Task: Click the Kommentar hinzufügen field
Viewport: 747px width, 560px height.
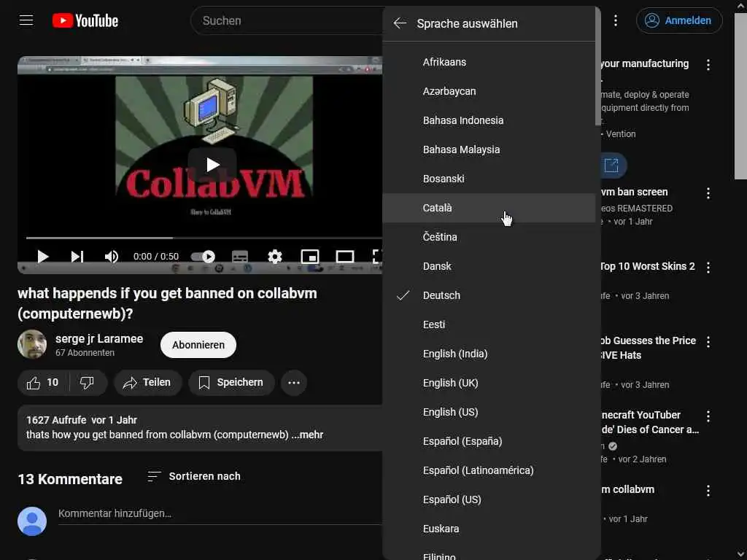Action: point(220,513)
